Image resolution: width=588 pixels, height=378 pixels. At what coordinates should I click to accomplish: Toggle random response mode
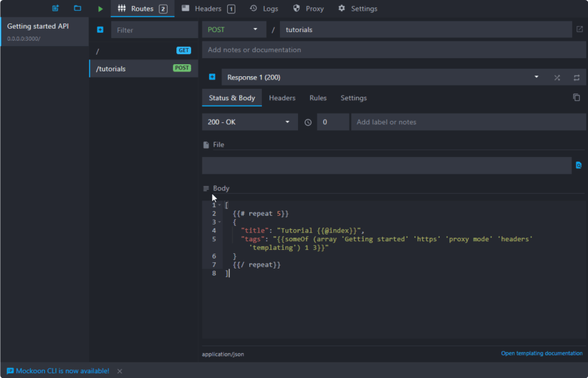(x=557, y=77)
